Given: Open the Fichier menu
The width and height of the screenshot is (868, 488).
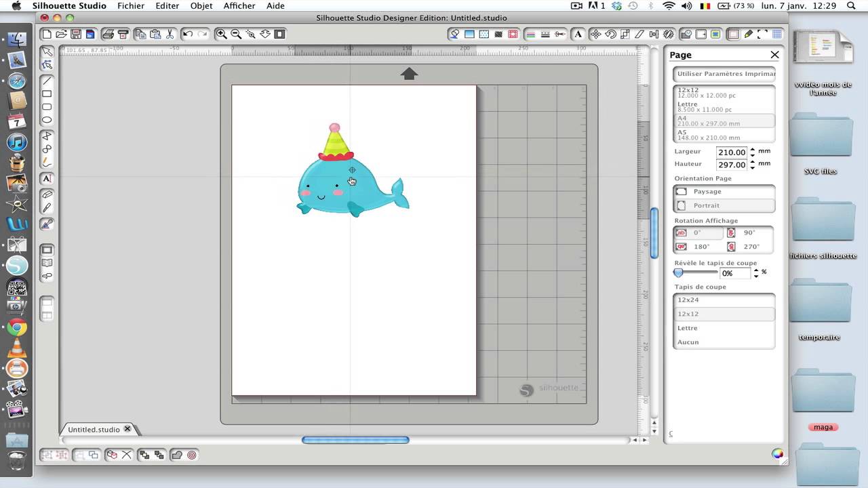Looking at the screenshot, I should pos(131,6).
